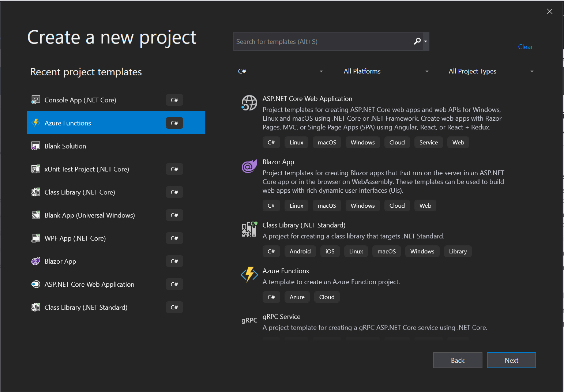
Task: Choose Class Library (.NET Standard) title in template list
Action: click(304, 225)
